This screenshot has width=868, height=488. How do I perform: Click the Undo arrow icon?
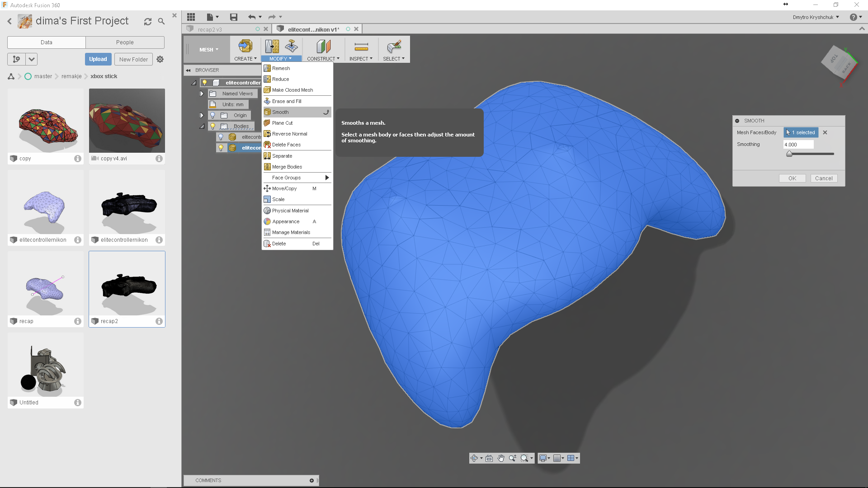pos(252,17)
